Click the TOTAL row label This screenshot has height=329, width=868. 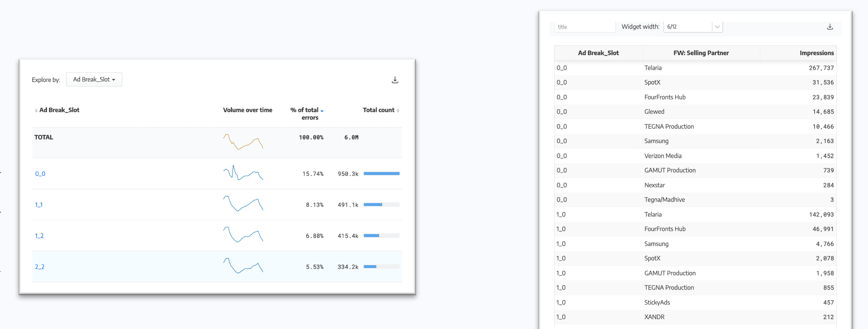(44, 137)
